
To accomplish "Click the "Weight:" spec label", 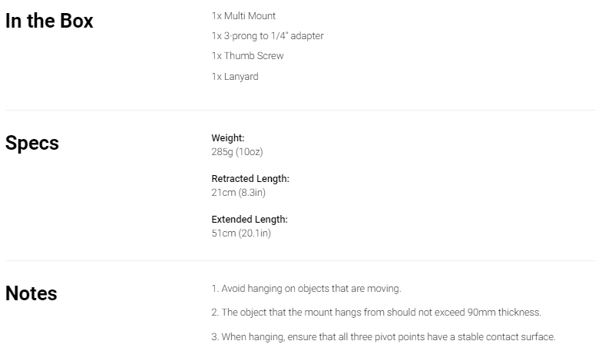I will [227, 138].
